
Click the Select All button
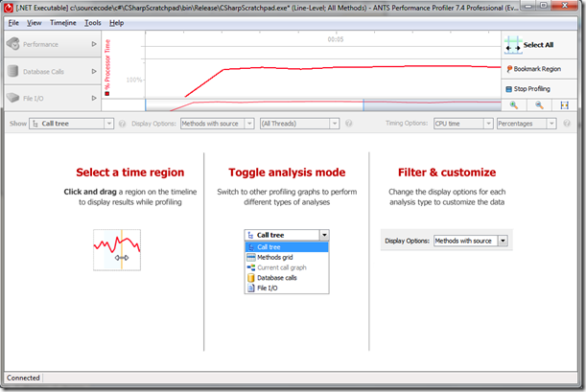pos(539,45)
